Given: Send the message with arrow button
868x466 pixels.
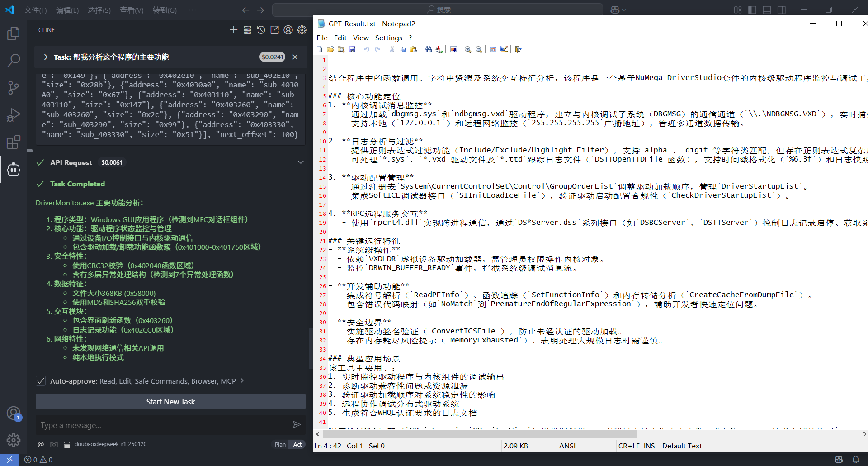Looking at the screenshot, I should [297, 424].
